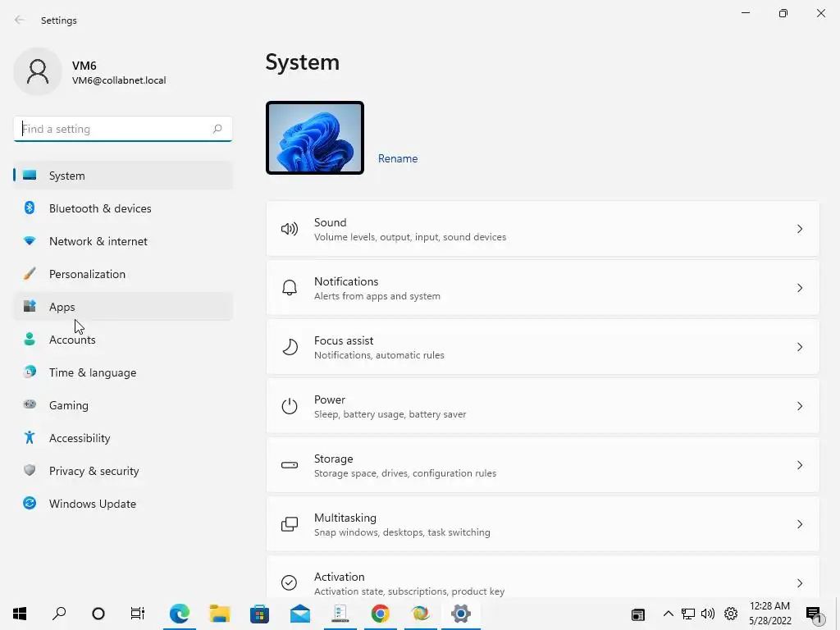This screenshot has height=630, width=840.
Task: Expand the Focus assist chevron
Action: (799, 347)
